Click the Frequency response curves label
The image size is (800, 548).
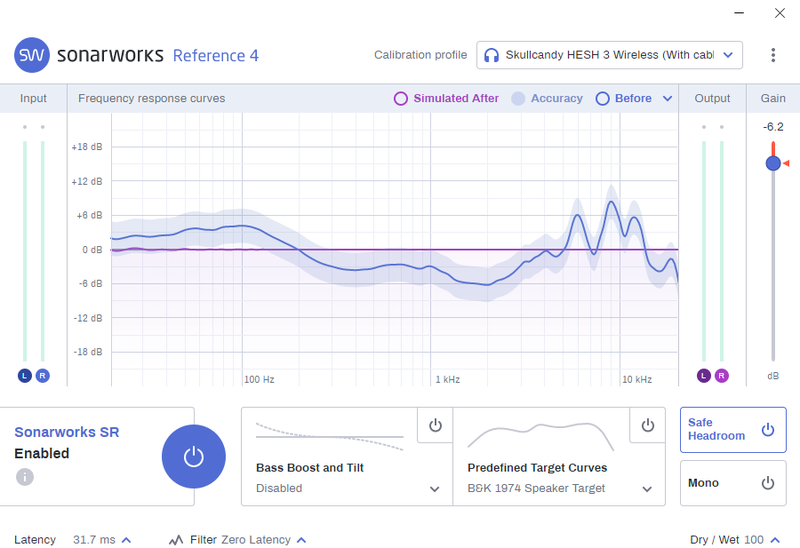(152, 98)
